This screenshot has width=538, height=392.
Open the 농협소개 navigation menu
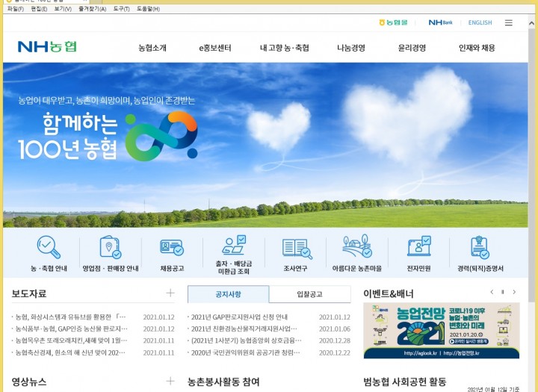[152, 48]
